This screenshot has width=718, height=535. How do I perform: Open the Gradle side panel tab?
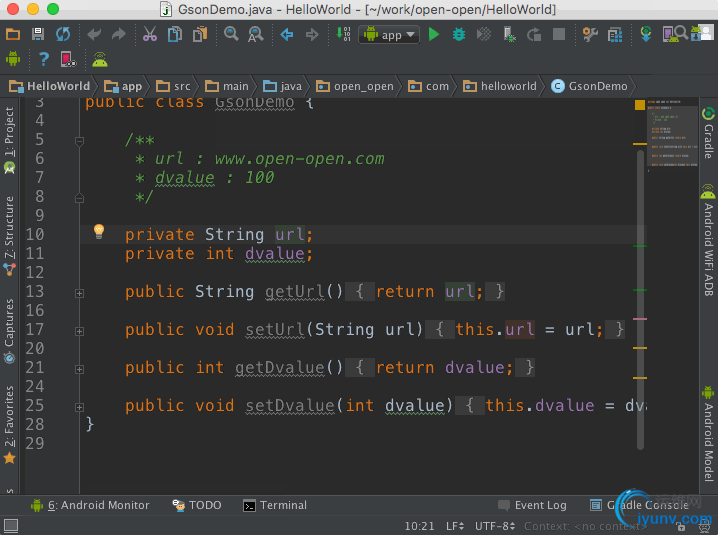(708, 133)
